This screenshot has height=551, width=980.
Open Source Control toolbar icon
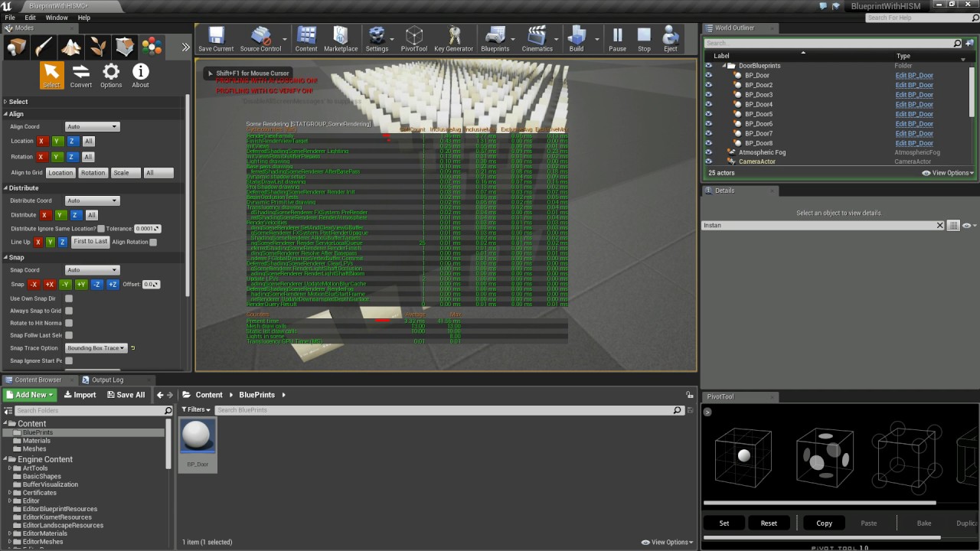point(260,39)
